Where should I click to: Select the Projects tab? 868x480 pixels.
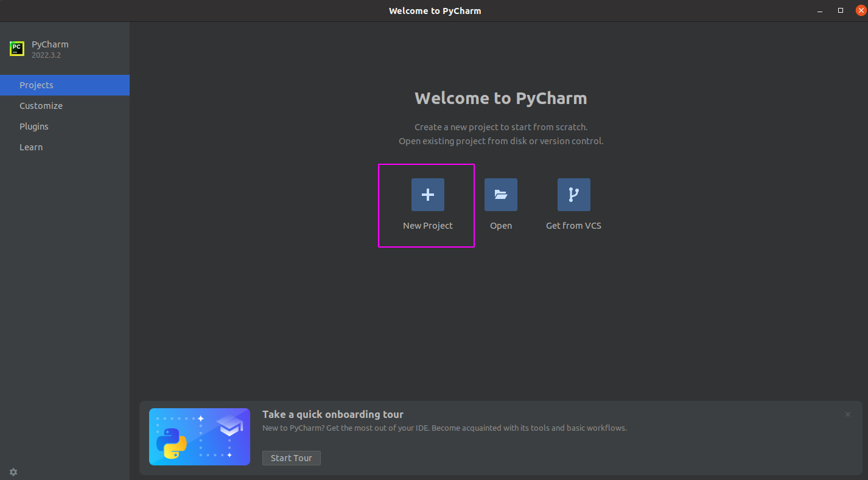point(65,85)
